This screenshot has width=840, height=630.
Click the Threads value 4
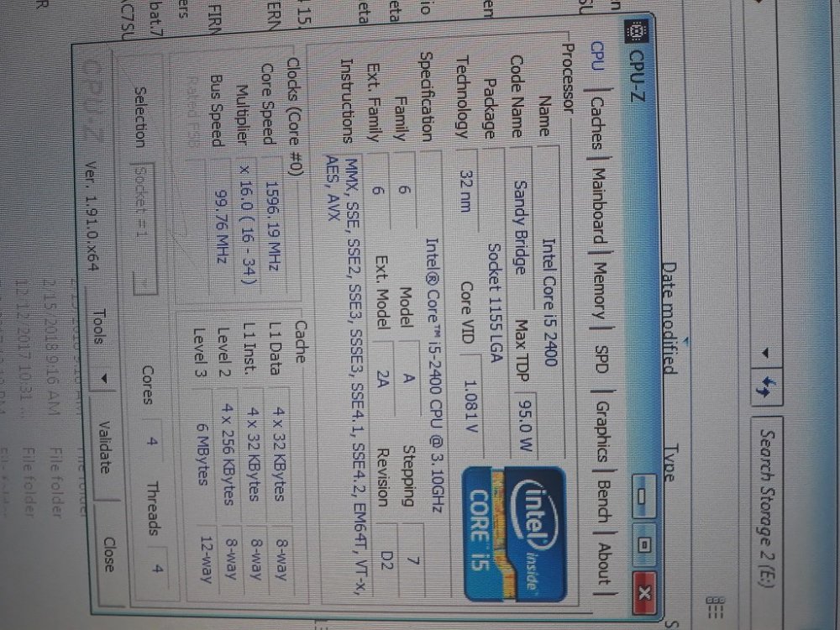[x=158, y=570]
